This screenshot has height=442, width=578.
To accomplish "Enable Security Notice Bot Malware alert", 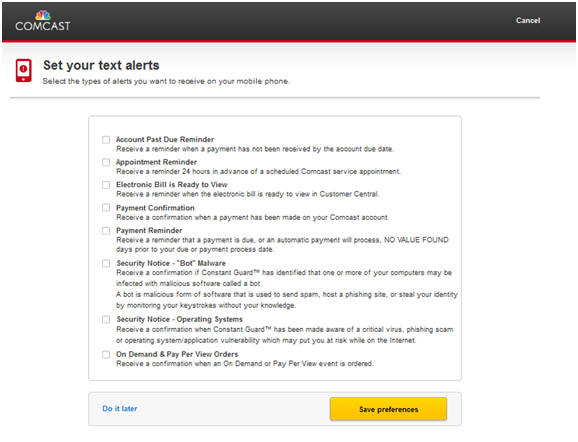I will (106, 263).
